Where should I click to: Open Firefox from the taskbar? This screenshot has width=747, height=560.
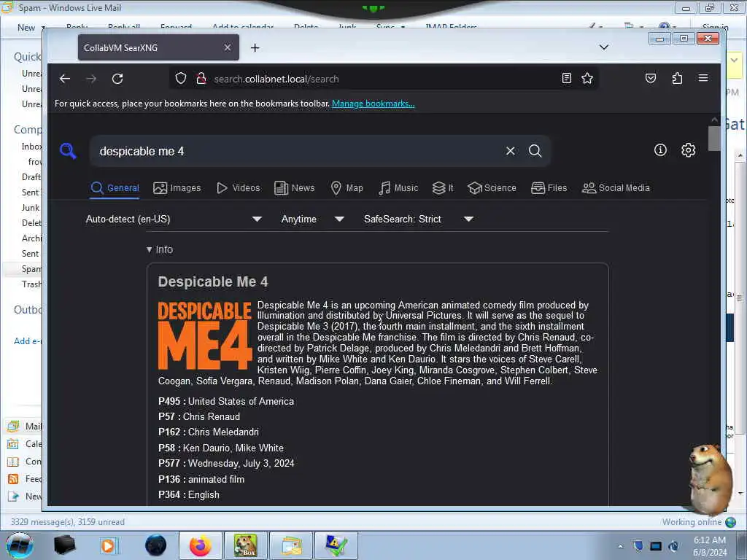tap(200, 545)
